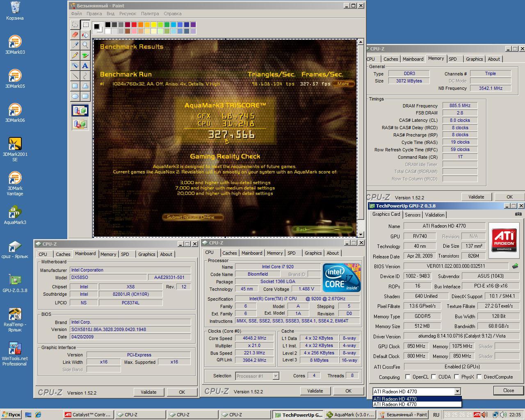Switch to the Validation tab in GPU-Z

(434, 215)
